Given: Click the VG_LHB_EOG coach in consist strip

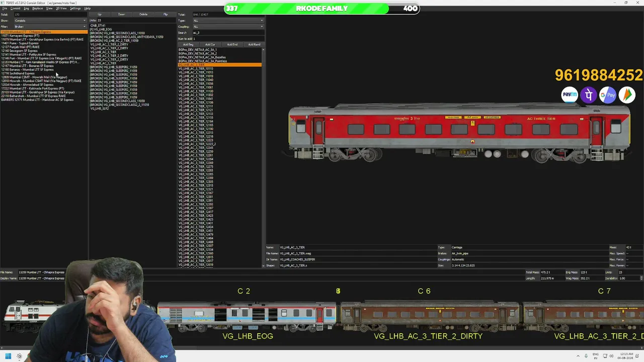Looking at the screenshot, I should [247, 317].
